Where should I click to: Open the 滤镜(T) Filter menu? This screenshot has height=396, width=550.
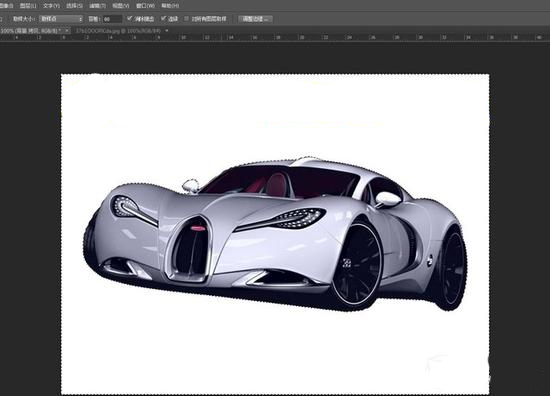(98, 6)
